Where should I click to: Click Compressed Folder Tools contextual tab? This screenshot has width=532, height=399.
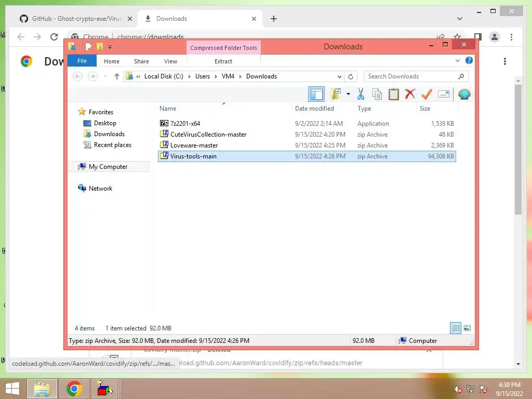tap(223, 47)
